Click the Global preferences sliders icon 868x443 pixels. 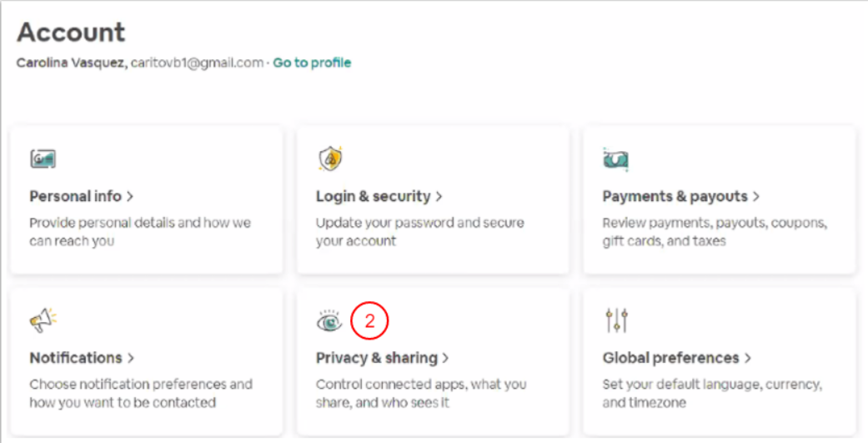[x=616, y=320]
